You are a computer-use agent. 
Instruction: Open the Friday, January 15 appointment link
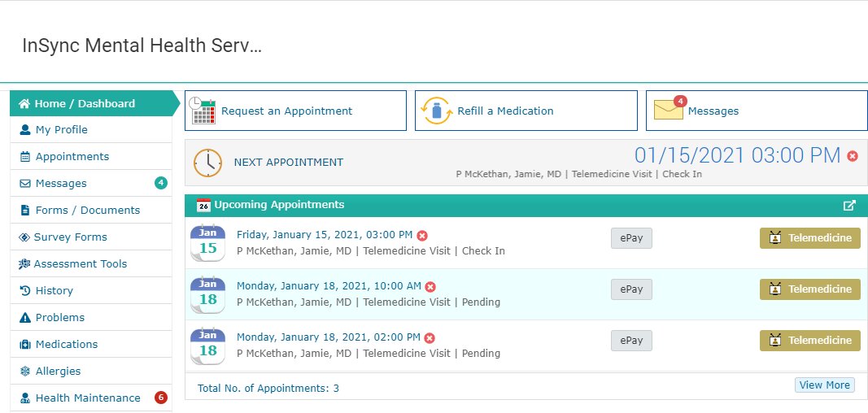[325, 235]
